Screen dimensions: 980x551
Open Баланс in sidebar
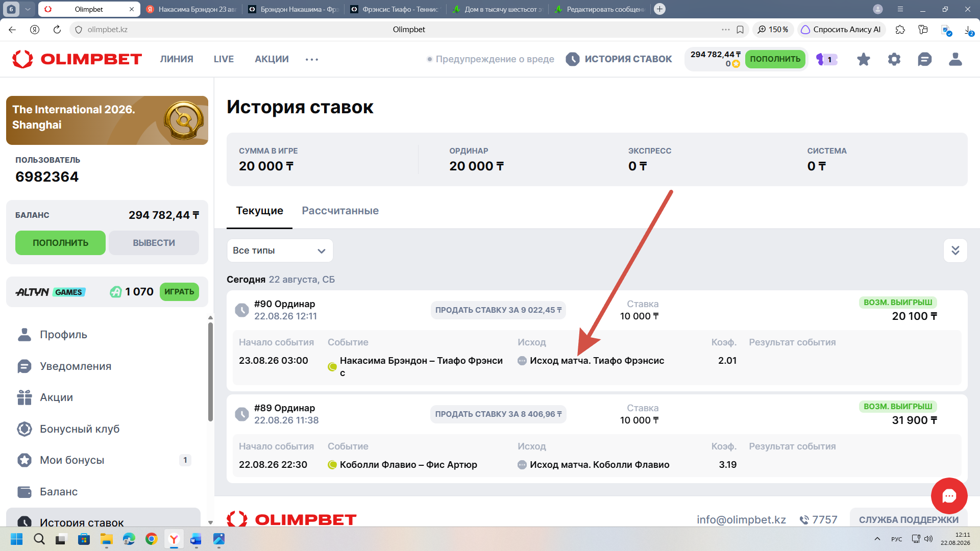pos(58,492)
